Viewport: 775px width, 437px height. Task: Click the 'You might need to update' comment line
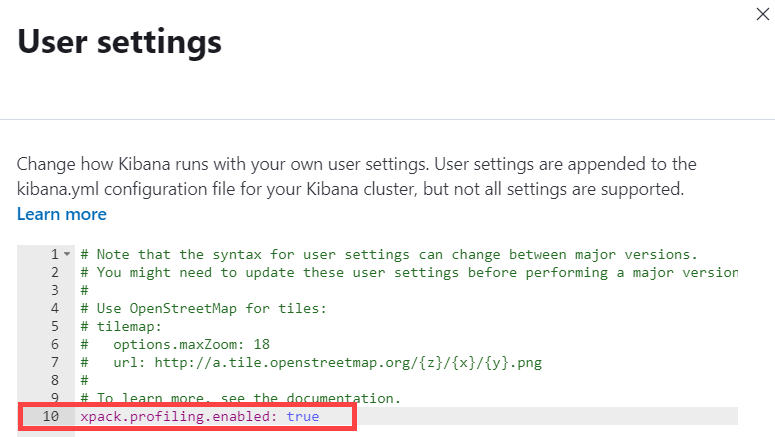(x=400, y=272)
